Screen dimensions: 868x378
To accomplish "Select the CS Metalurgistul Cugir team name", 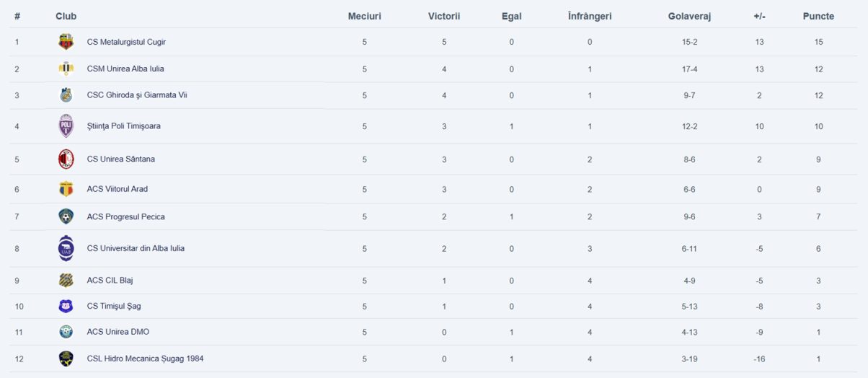I will click(126, 42).
